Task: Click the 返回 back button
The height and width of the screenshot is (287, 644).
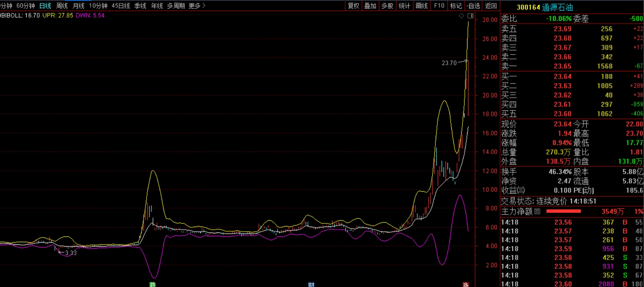Action: click(x=491, y=5)
